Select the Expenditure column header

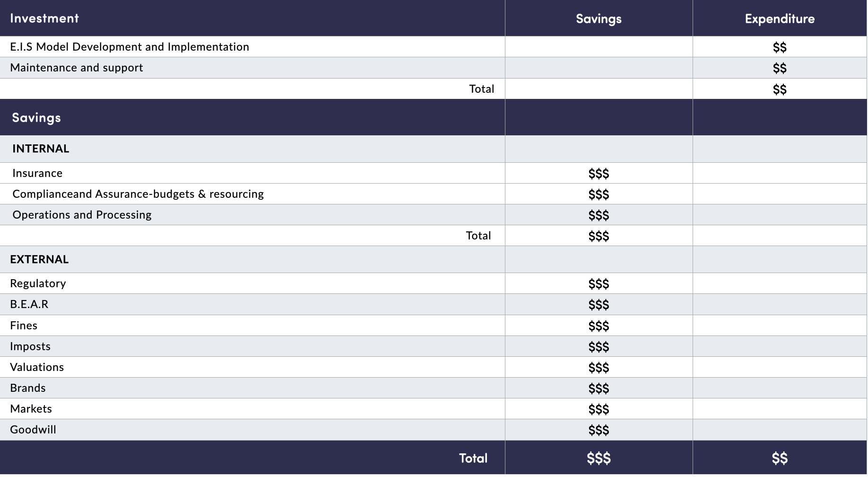780,19
